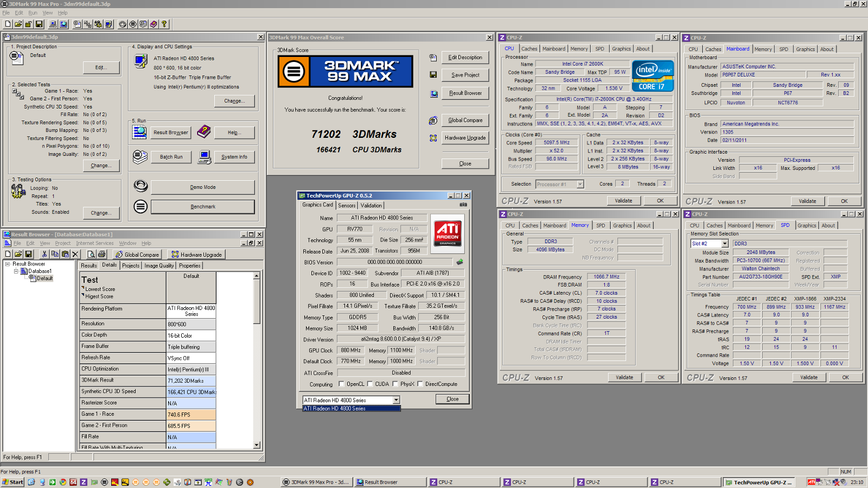Screen dimensions: 868x488
Task: Click the Benchmark striped-circle toolbar icon
Action: (133, 24)
